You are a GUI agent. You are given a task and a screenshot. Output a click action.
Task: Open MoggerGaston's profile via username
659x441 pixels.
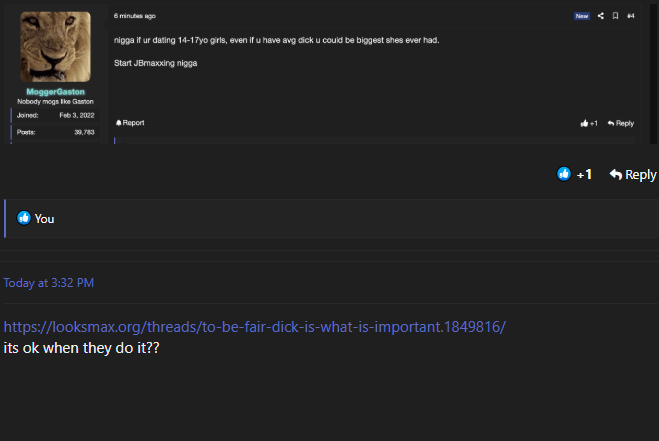click(56, 91)
